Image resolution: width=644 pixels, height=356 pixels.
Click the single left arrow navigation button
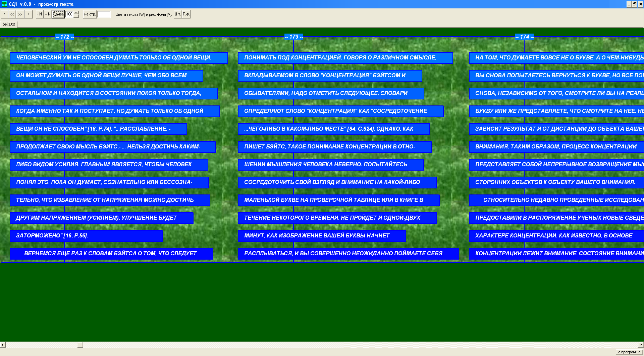[4, 14]
